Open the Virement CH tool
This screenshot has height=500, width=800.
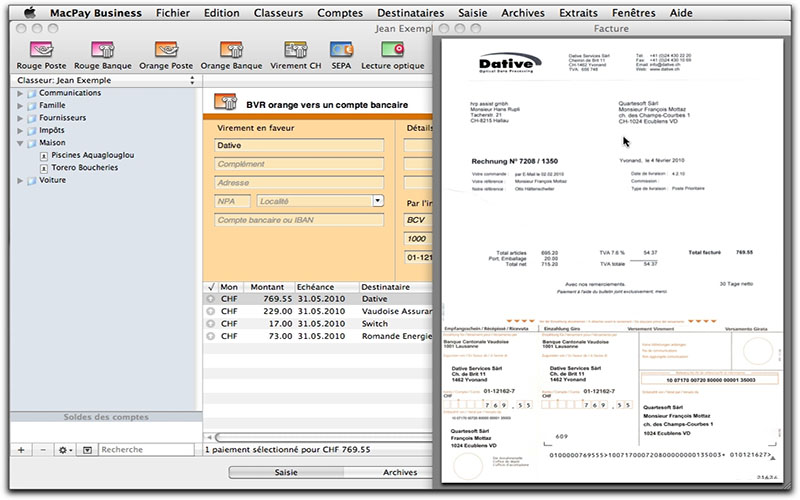(296, 50)
